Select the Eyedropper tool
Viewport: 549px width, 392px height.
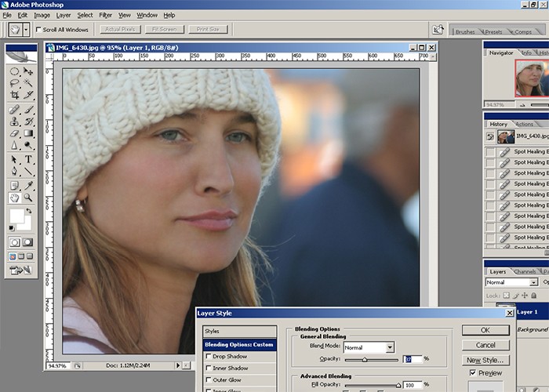point(28,186)
